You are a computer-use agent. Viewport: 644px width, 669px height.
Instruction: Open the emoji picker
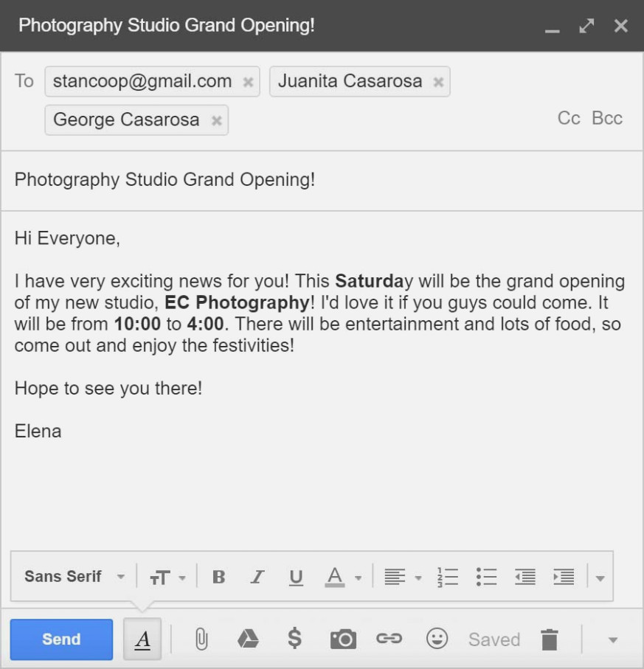coord(437,639)
